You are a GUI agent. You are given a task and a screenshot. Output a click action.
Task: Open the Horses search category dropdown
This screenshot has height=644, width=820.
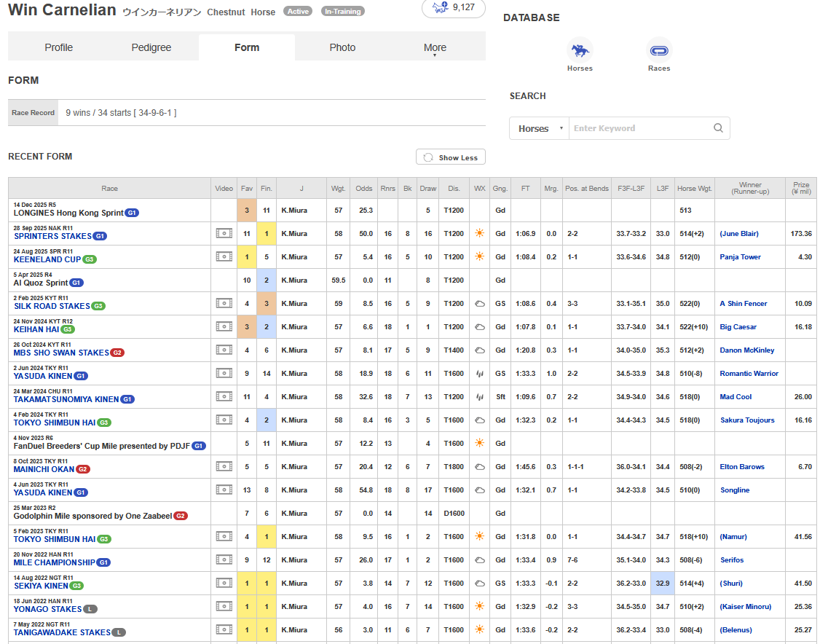point(539,128)
